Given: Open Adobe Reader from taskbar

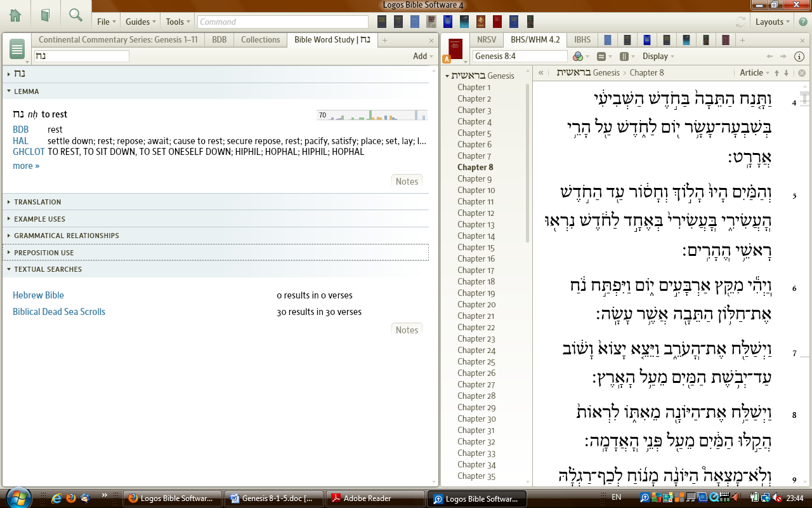Looking at the screenshot, I should pos(376,498).
